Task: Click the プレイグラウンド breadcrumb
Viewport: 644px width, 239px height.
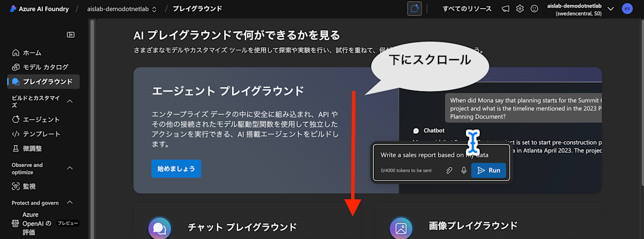Action: (197, 9)
